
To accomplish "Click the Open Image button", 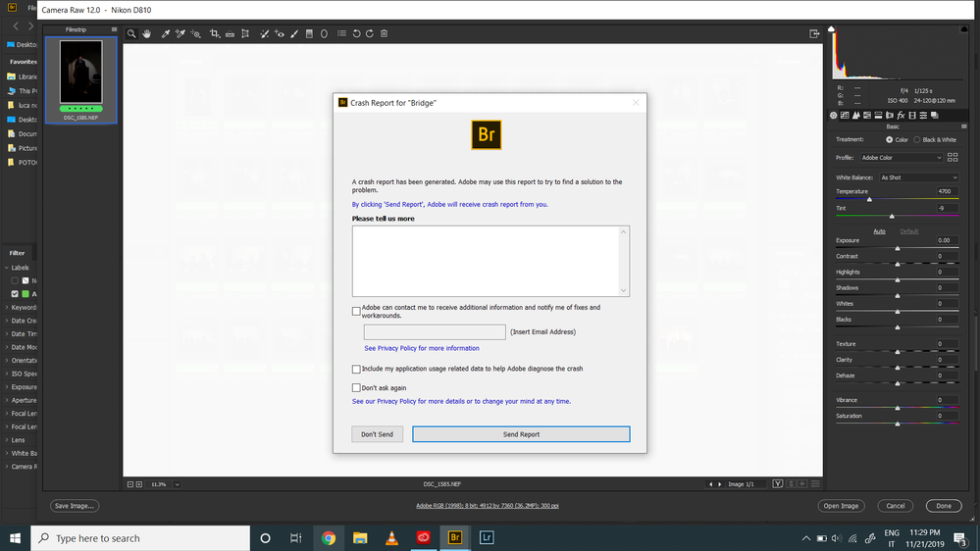I will tap(841, 506).
